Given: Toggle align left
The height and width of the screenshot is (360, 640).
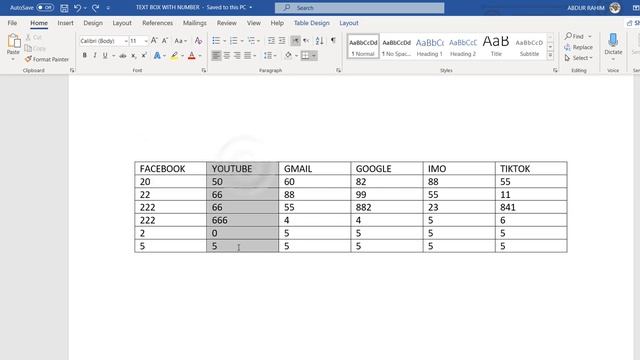Looking at the screenshot, I should pos(216,56).
